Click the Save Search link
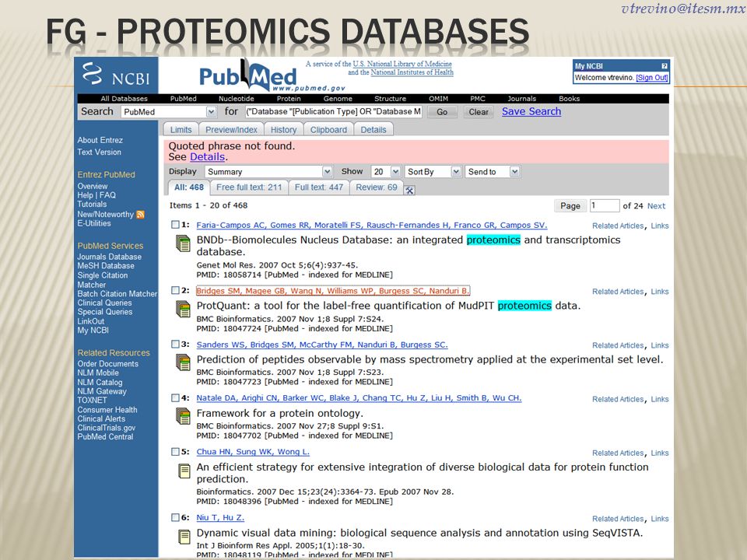 pos(531,111)
